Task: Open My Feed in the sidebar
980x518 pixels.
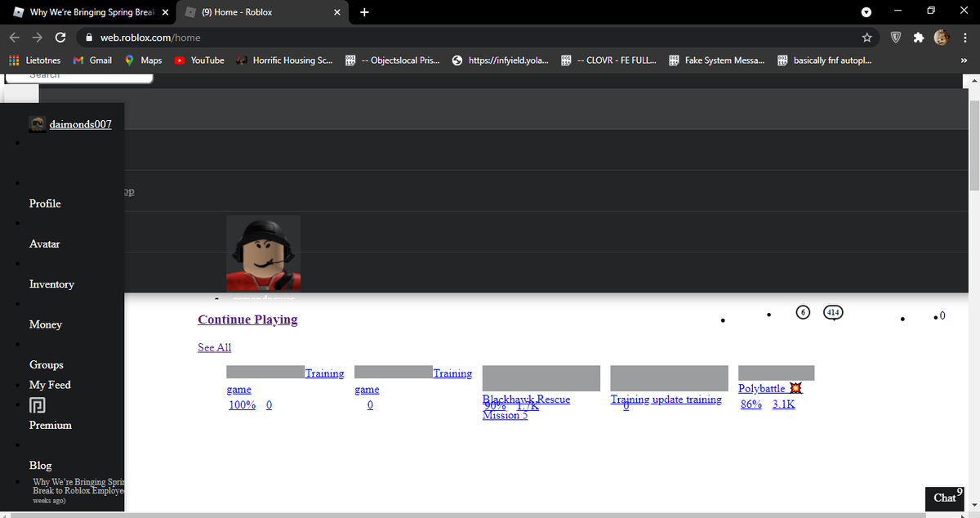Action: pos(50,385)
